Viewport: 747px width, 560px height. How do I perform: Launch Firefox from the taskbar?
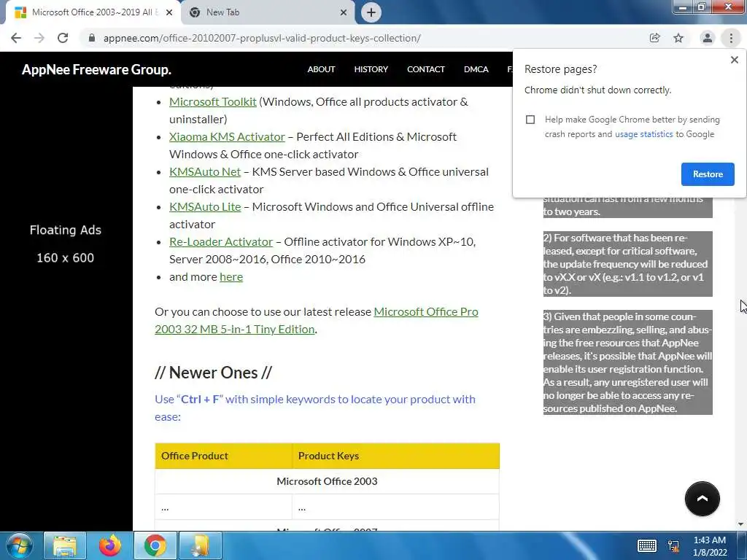coord(110,545)
